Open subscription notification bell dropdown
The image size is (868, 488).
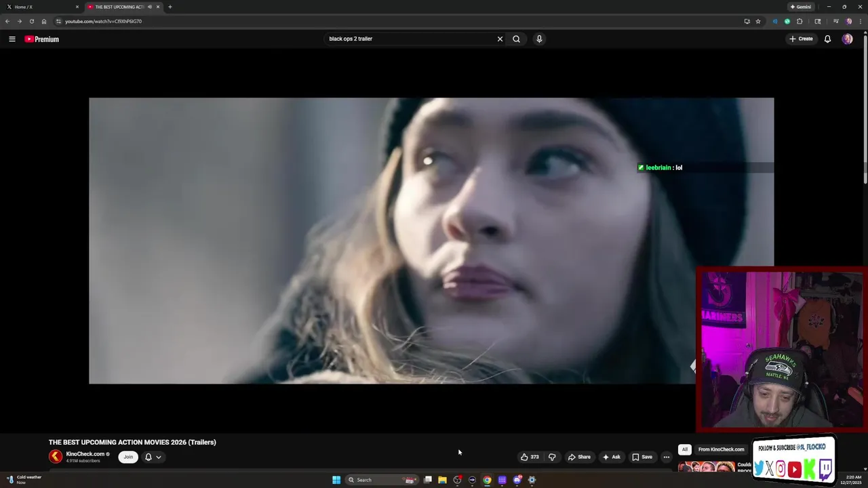tap(153, 457)
